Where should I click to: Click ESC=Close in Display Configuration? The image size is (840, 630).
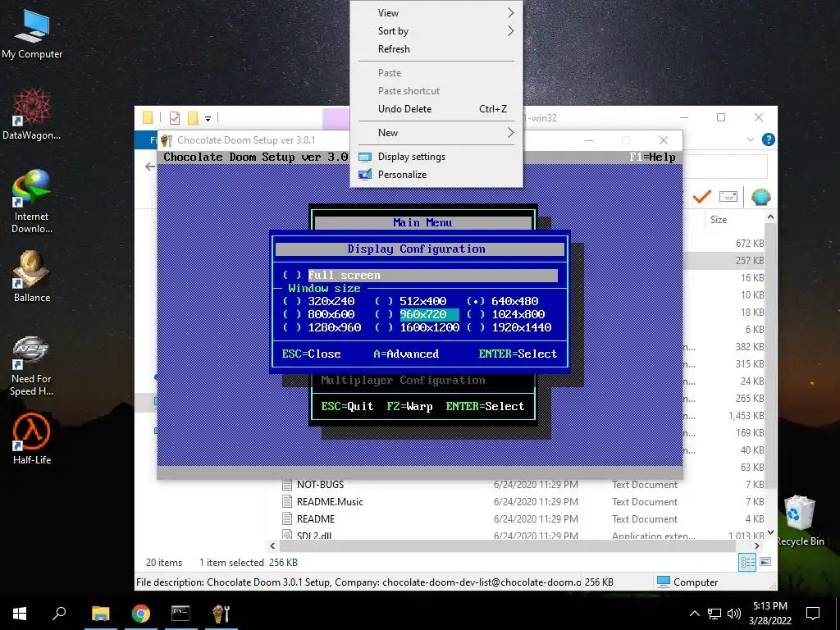(311, 354)
